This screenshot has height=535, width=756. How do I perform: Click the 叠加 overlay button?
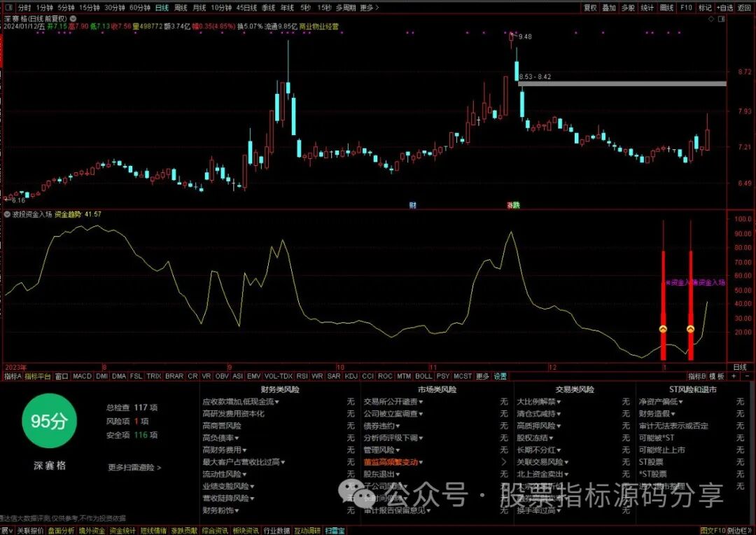609,8
